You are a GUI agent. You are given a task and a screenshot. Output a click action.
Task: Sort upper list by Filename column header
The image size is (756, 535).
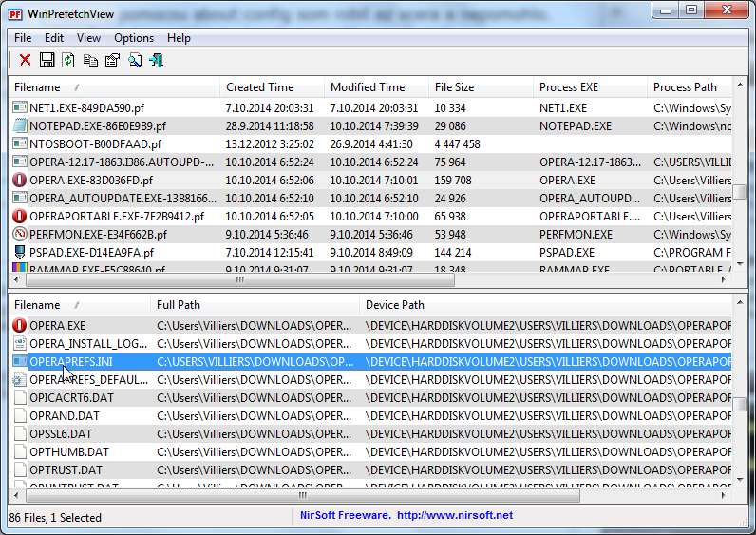point(114,87)
